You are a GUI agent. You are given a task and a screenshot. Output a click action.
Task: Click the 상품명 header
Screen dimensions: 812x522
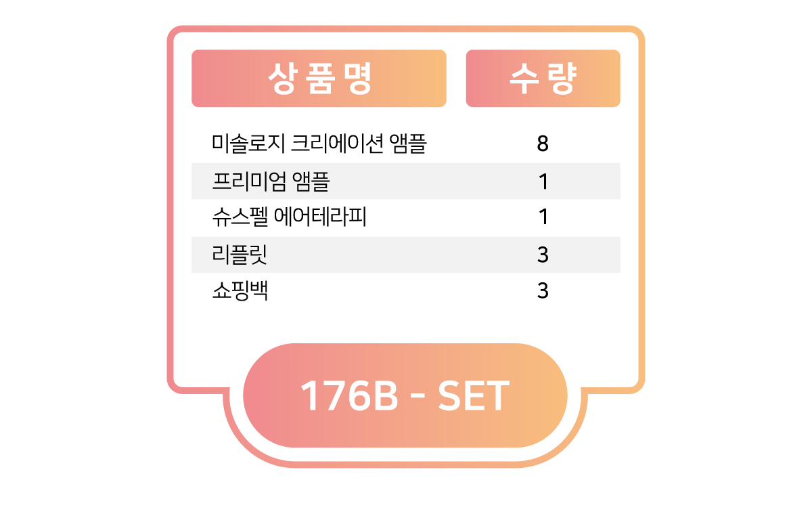[319, 79]
